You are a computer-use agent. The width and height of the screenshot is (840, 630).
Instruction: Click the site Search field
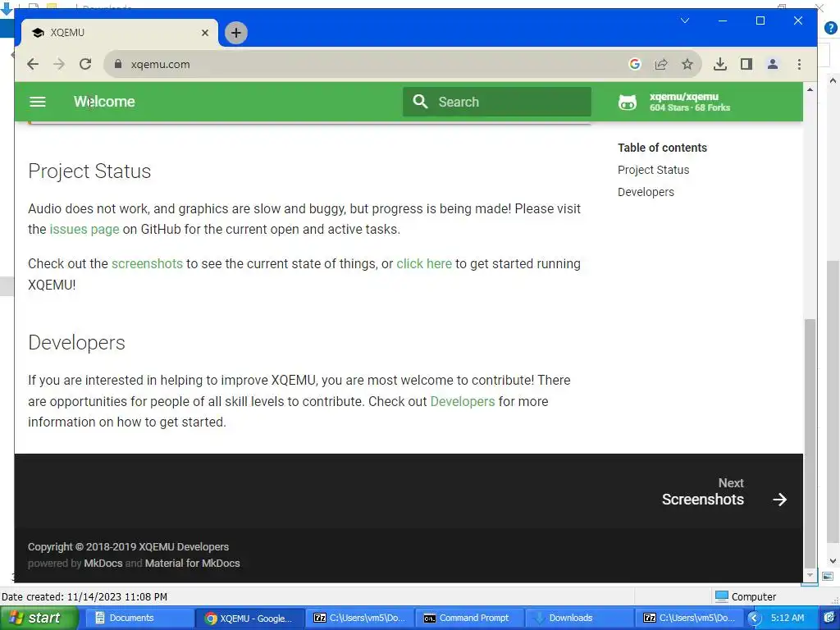coord(496,102)
